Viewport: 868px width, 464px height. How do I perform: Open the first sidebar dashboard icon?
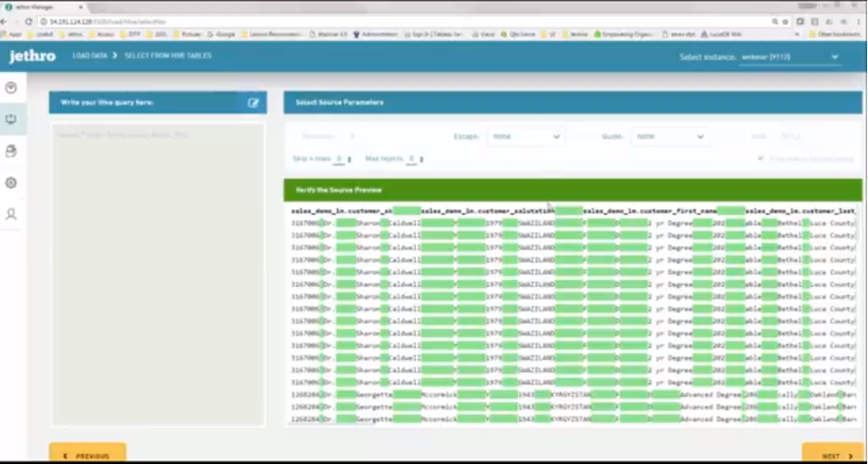12,88
